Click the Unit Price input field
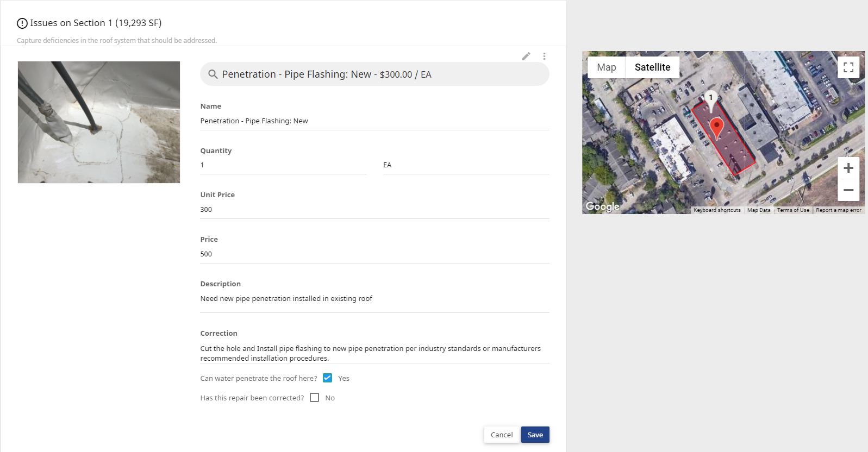The height and width of the screenshot is (452, 868). [x=374, y=210]
